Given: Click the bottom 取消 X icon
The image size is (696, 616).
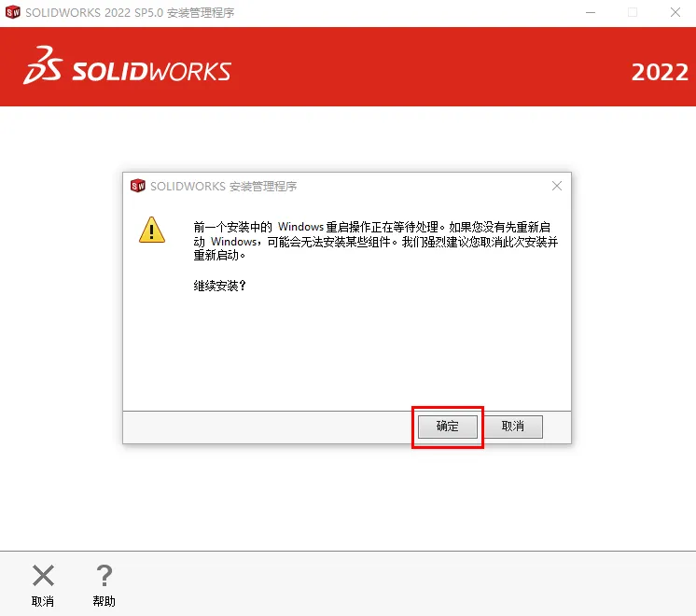Looking at the screenshot, I should (x=43, y=576).
